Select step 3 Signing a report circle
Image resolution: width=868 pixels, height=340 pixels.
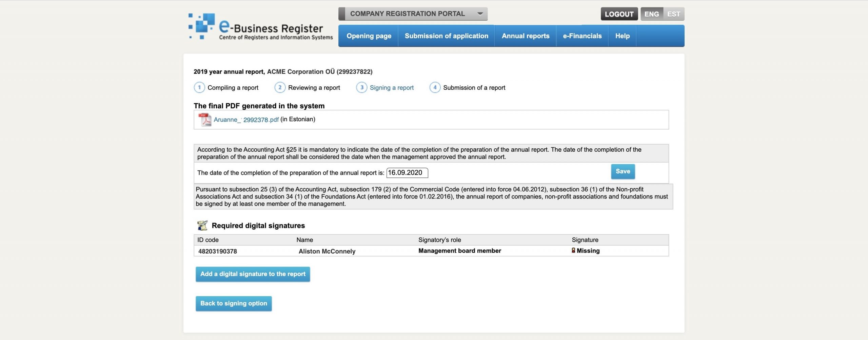pos(362,87)
